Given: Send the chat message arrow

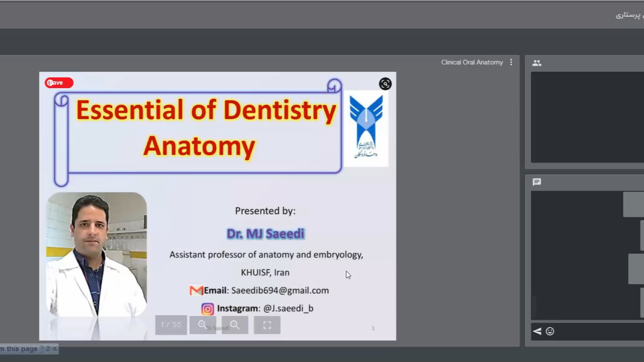Looking at the screenshot, I should click(537, 331).
